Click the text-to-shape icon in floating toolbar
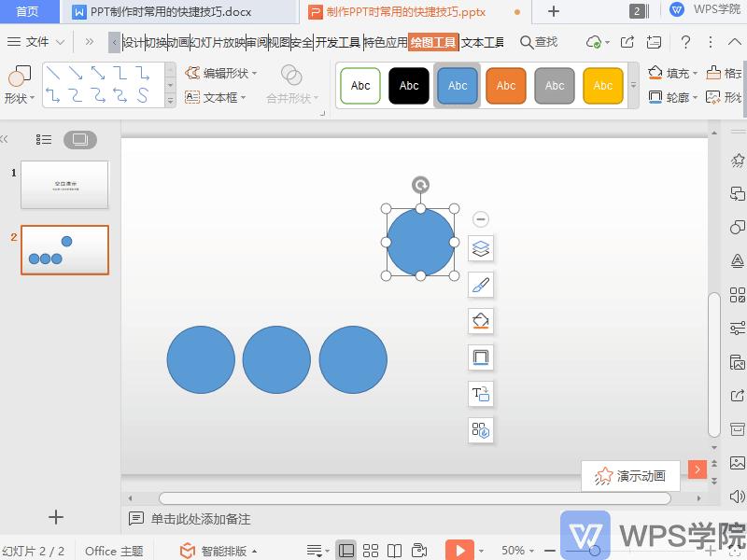Screen dimensions: 747x560 [480, 394]
